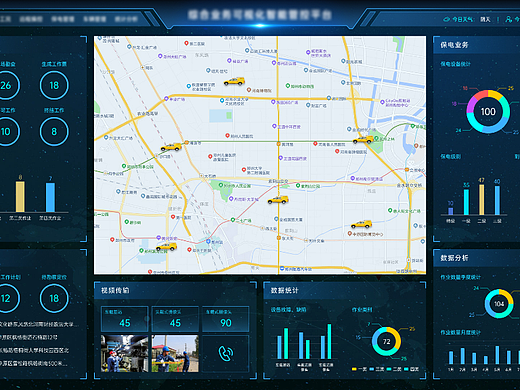The image size is (520, 390).
Task: Click the first video counter card showing 45
Action: (125, 319)
